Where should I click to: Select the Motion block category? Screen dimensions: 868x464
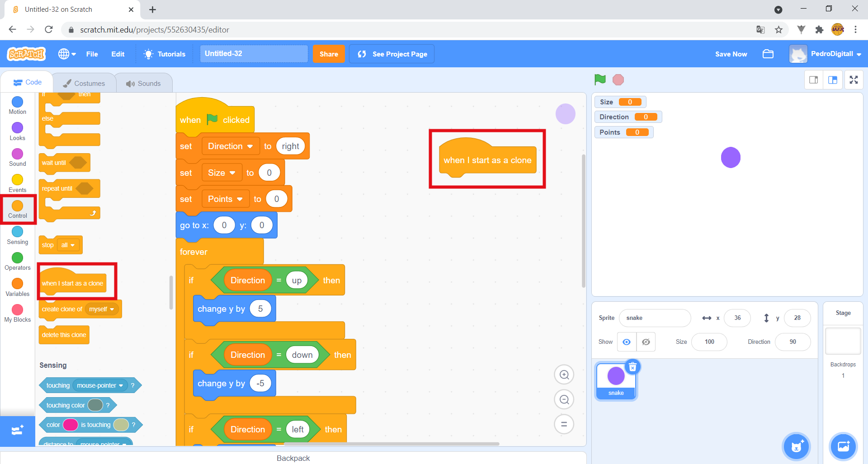17,106
